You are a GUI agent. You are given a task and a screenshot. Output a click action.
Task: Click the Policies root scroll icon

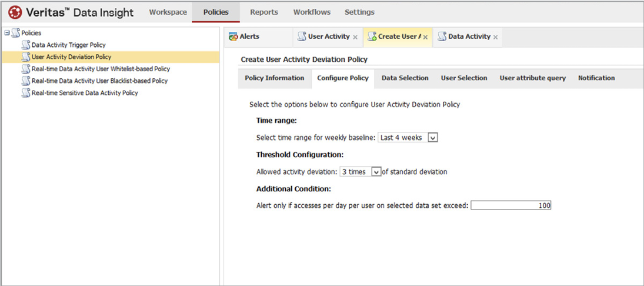pyautogui.click(x=16, y=33)
